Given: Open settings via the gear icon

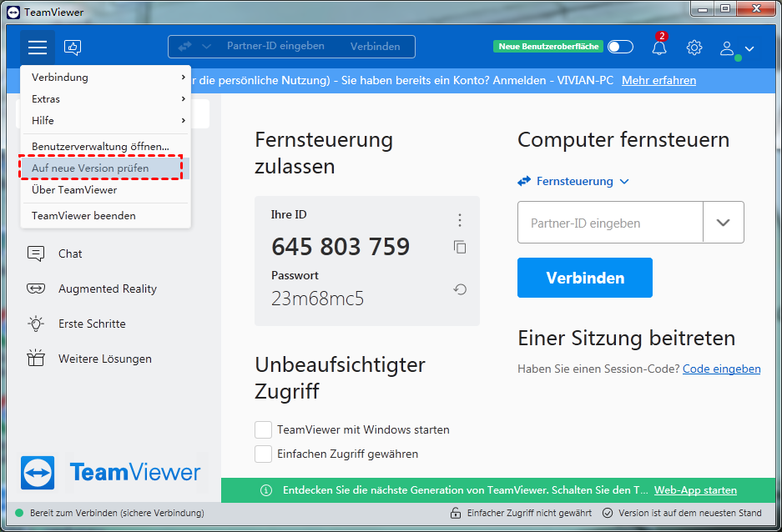Looking at the screenshot, I should coord(694,48).
